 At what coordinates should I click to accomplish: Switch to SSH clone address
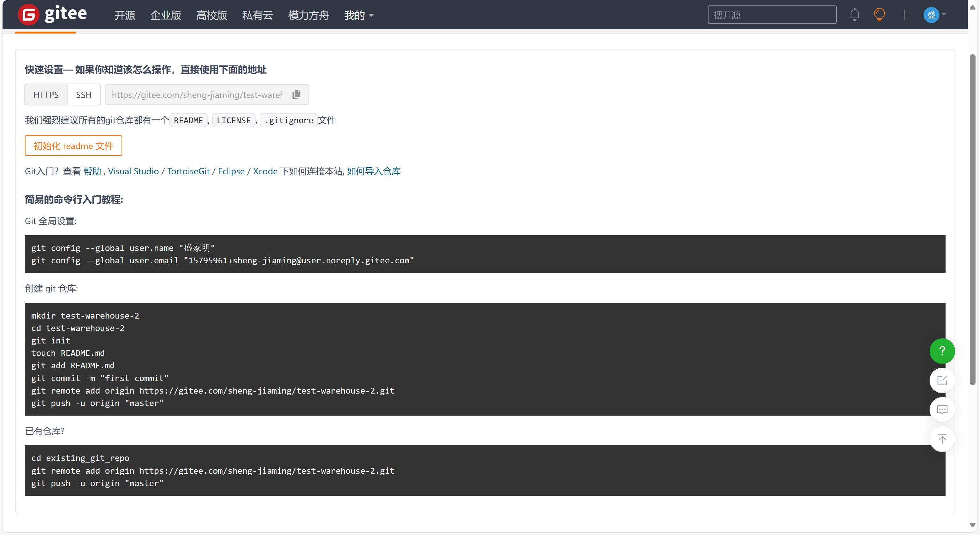pos(84,94)
